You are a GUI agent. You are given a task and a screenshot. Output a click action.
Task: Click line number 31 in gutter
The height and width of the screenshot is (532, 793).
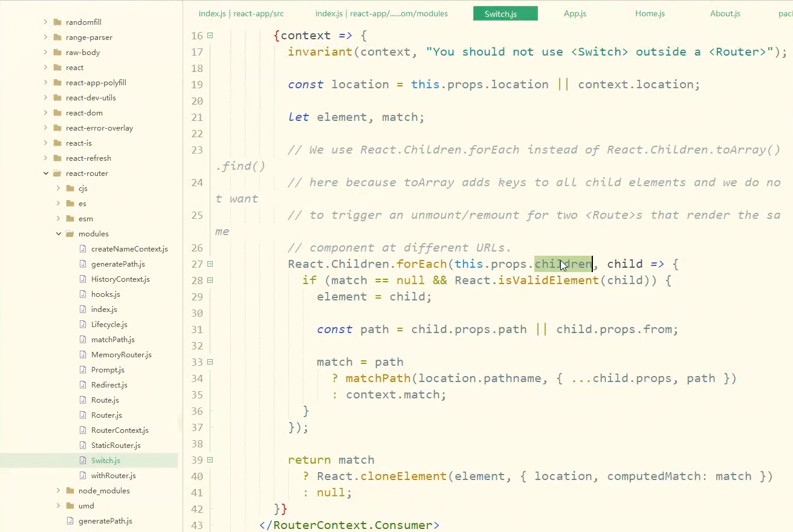pos(196,329)
